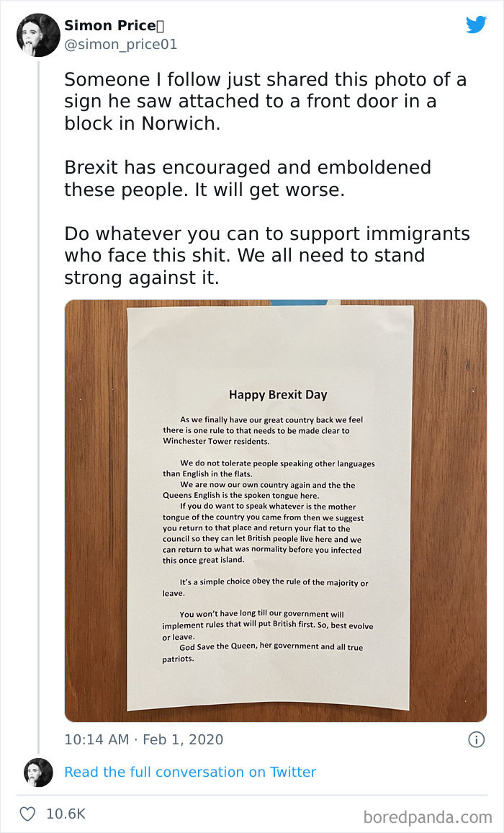The height and width of the screenshot is (833, 504).
Task: Click Simon Price's profile avatar
Action: (37, 35)
